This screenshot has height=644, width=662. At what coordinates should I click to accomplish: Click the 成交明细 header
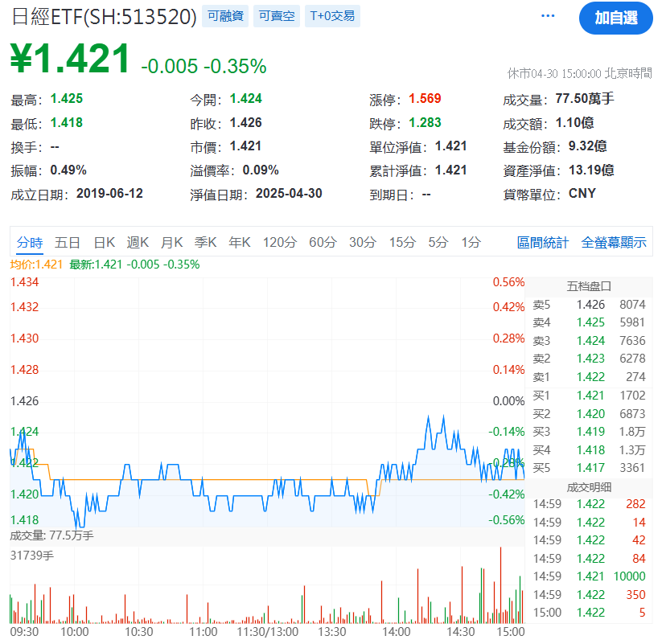(589, 487)
